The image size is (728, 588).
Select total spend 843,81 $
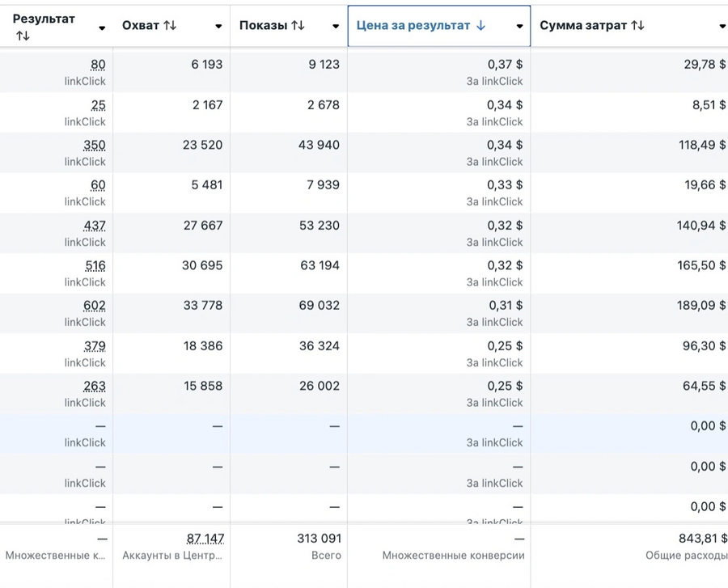coord(703,539)
